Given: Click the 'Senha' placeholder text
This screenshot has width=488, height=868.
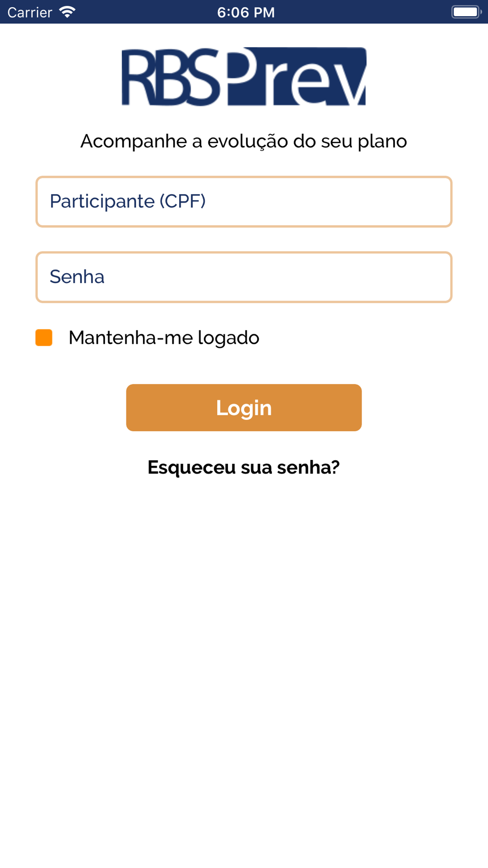Looking at the screenshot, I should click(x=77, y=277).
